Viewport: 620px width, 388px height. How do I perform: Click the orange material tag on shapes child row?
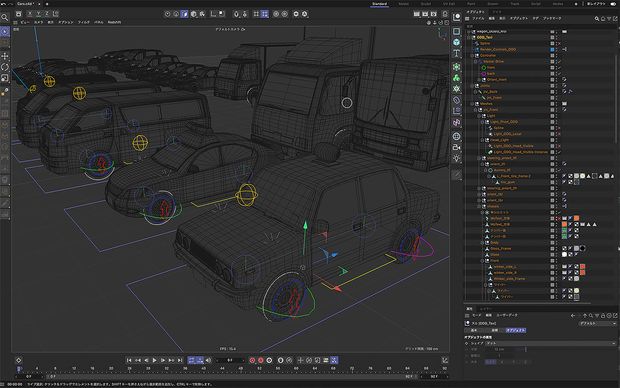click(577, 218)
